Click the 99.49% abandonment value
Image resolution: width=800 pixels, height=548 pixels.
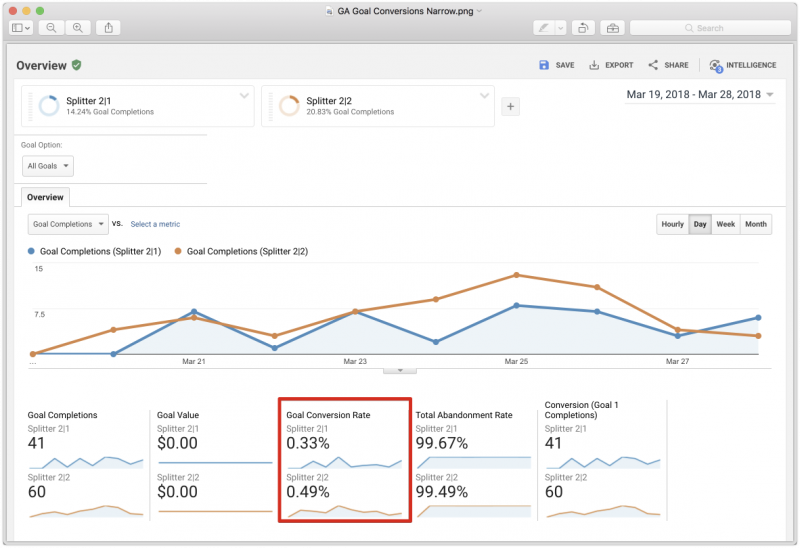click(441, 491)
